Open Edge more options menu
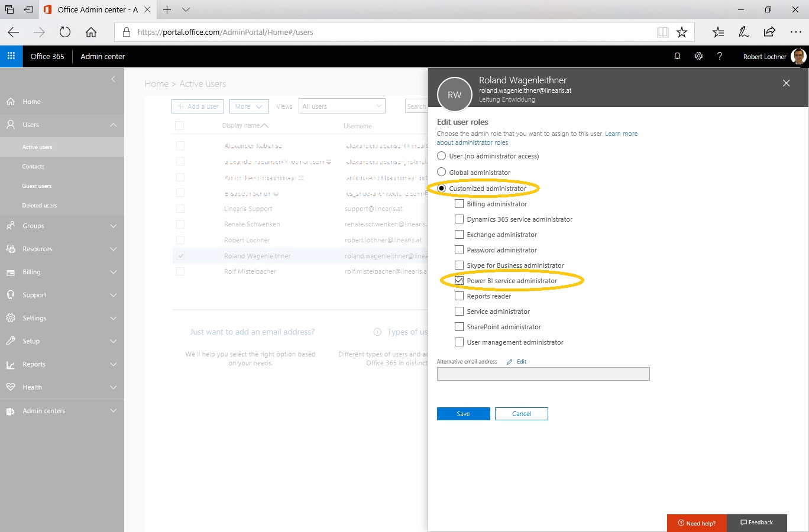This screenshot has height=532, width=809. pos(795,32)
